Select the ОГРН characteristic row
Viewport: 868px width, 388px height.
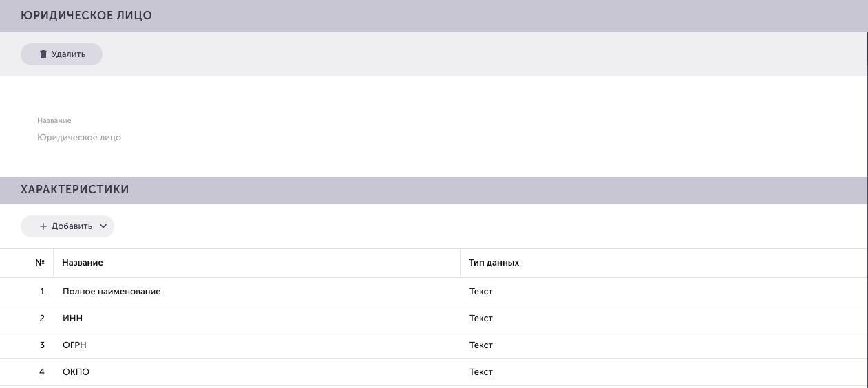click(74, 345)
